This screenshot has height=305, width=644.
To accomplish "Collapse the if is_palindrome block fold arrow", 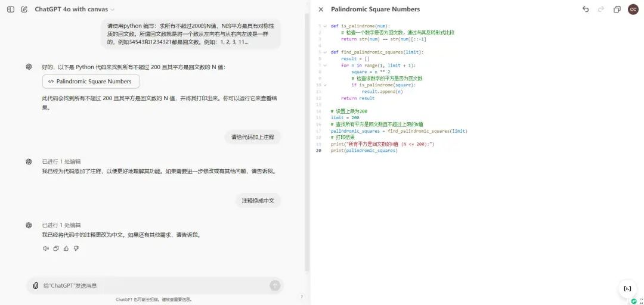I will pyautogui.click(x=325, y=85).
